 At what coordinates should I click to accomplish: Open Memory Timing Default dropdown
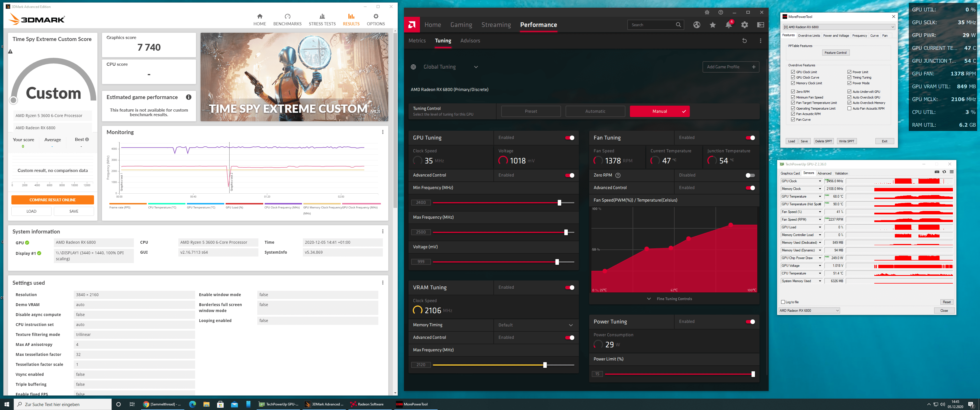pos(536,325)
